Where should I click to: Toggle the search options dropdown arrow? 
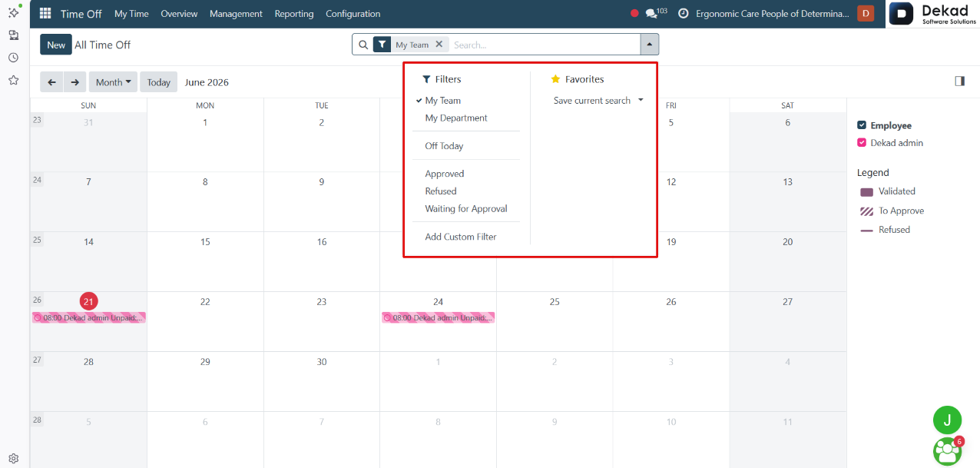[650, 45]
